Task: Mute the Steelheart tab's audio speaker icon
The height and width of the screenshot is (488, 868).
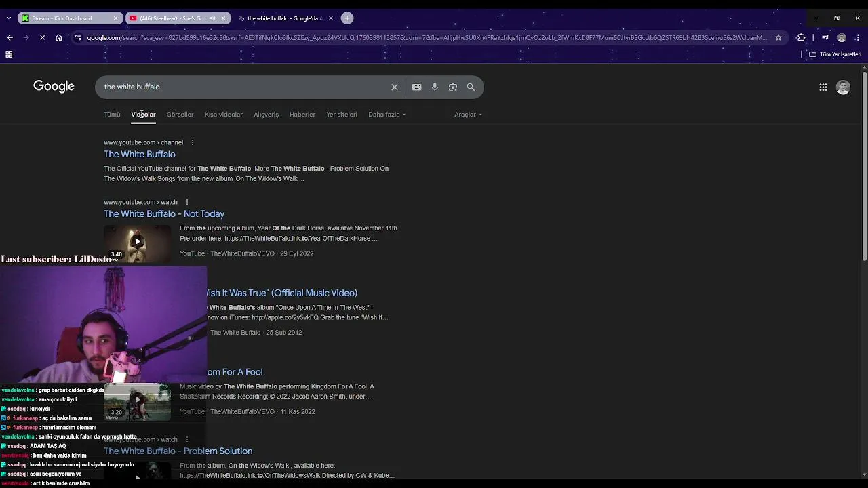Action: coord(212,18)
